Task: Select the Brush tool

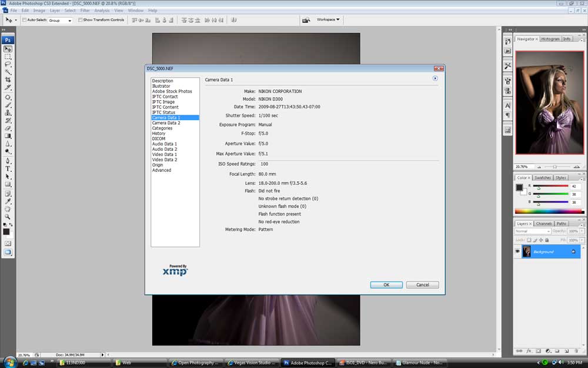Action: [x=8, y=105]
